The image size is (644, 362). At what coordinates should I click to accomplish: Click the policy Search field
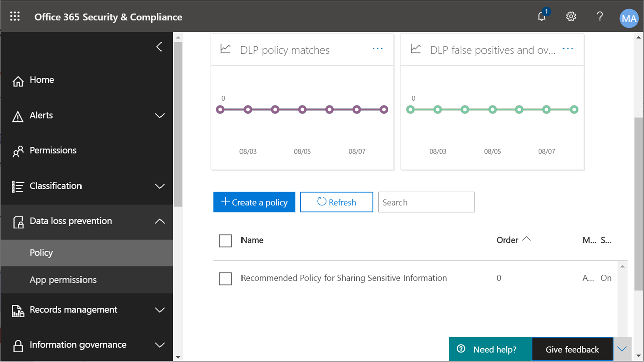427,202
